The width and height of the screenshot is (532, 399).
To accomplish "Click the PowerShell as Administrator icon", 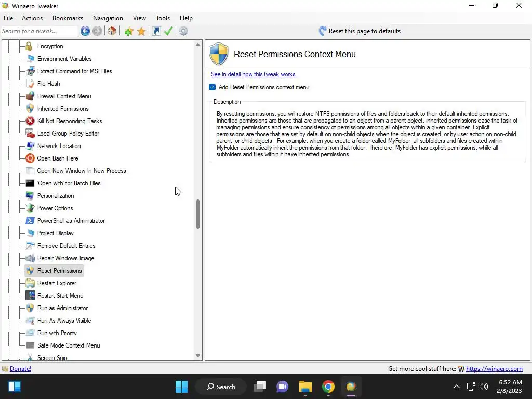I will tap(30, 220).
